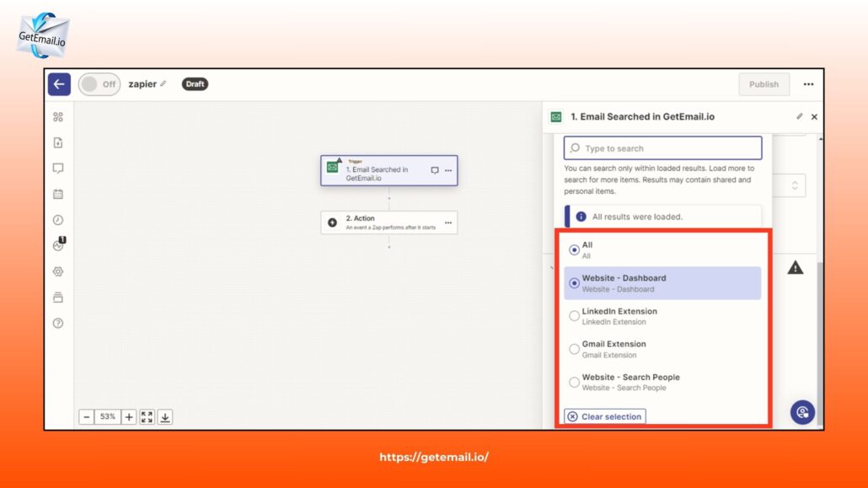Open Zap history via the clock icon
The height and width of the screenshot is (488, 868).
tap(57, 220)
